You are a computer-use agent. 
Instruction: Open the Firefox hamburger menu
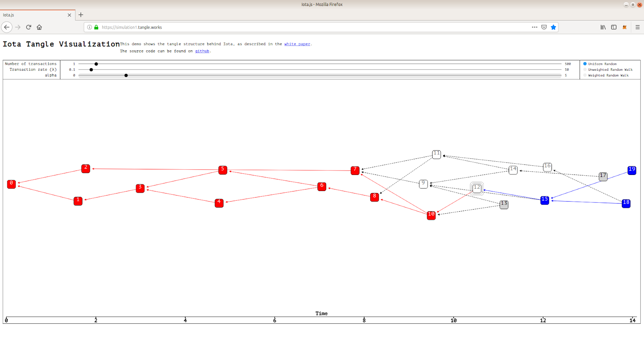(x=638, y=27)
